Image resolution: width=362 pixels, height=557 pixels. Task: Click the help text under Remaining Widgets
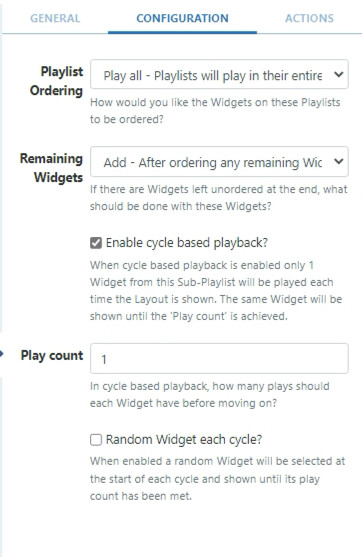point(218,198)
